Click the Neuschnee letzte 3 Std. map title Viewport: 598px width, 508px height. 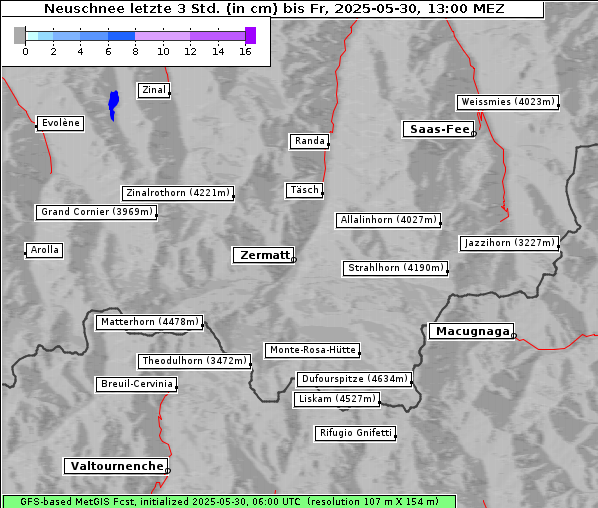click(x=274, y=8)
